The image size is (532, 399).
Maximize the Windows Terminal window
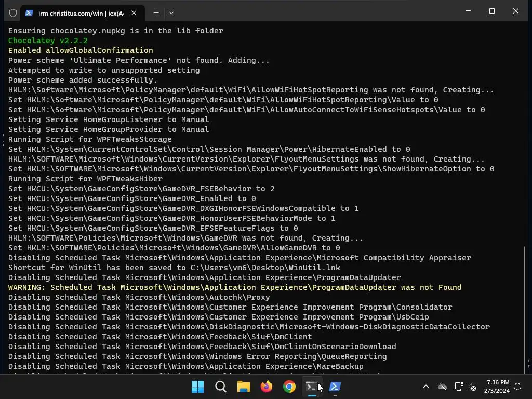coord(491,11)
